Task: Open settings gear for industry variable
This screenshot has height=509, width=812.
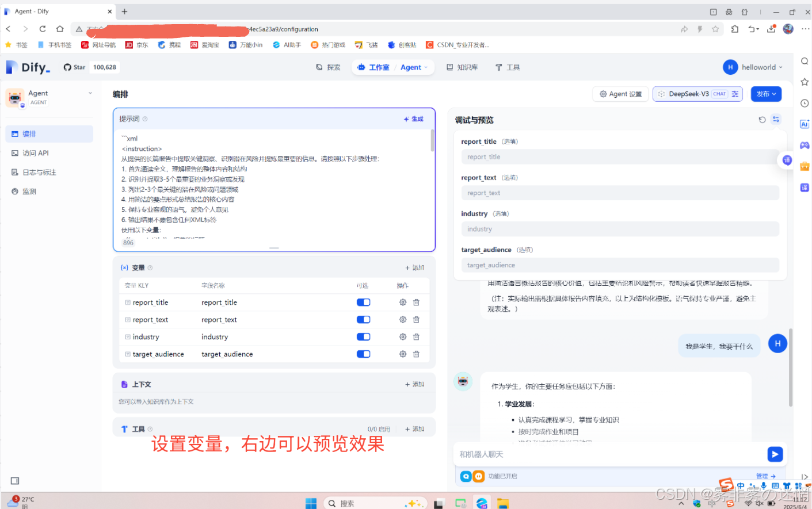Action: click(x=403, y=337)
